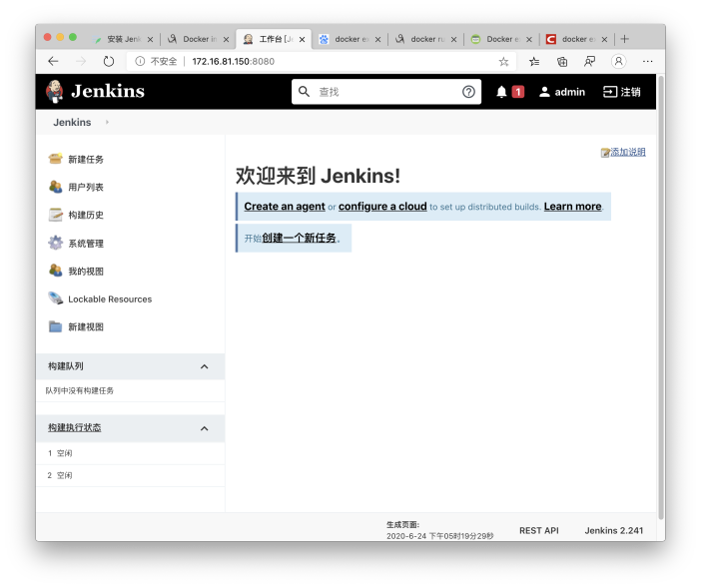Open the 新建视图 link
Image resolution: width=701 pixels, height=588 pixels.
pos(86,327)
